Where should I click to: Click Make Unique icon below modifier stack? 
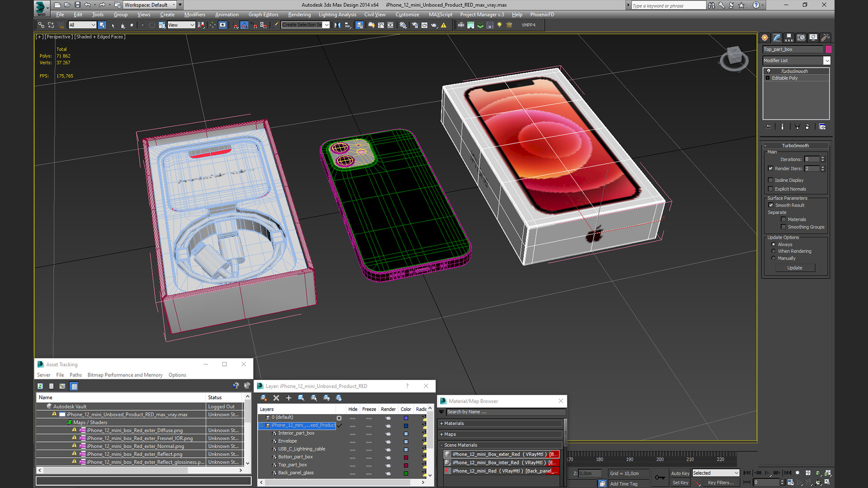(x=797, y=127)
